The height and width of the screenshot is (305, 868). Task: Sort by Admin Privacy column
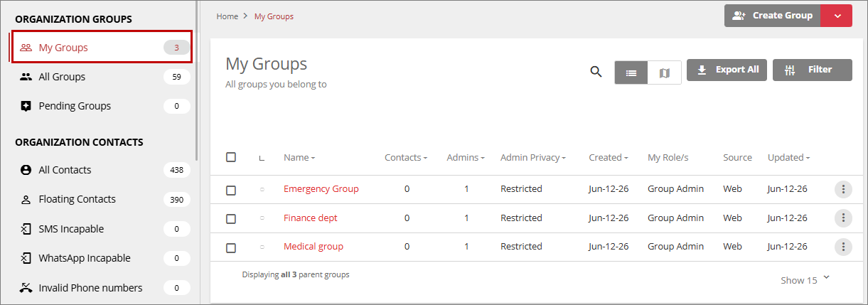pos(533,158)
